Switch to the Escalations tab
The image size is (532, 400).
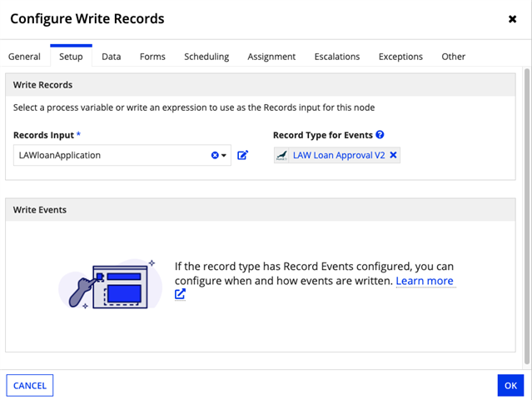point(337,57)
